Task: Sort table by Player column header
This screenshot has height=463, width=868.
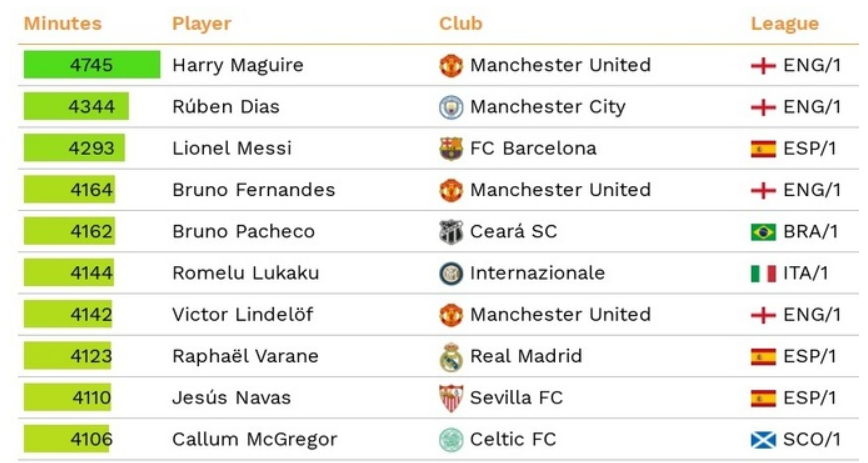Action: [x=202, y=23]
